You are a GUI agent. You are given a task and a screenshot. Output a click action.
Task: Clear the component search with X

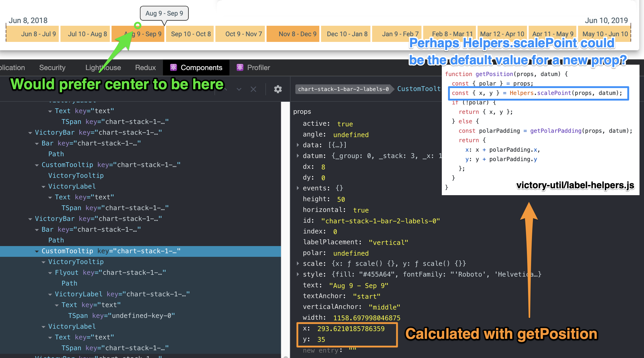pos(253,89)
